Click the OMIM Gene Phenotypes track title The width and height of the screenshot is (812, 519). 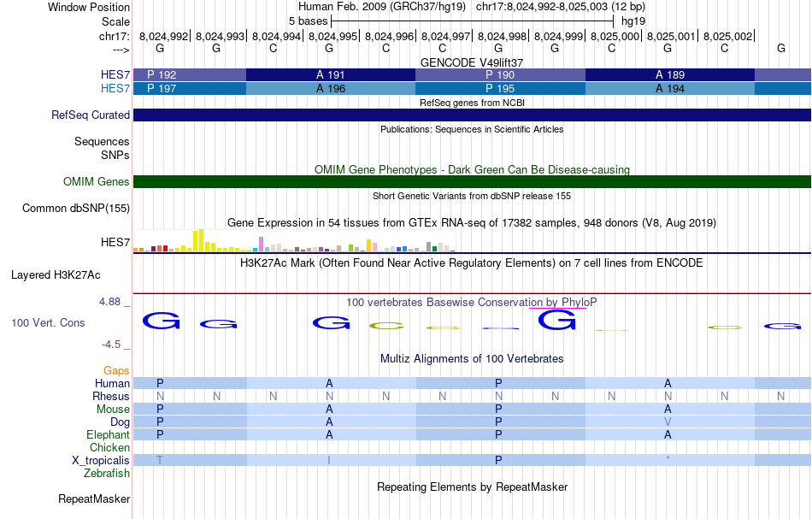pos(472,169)
